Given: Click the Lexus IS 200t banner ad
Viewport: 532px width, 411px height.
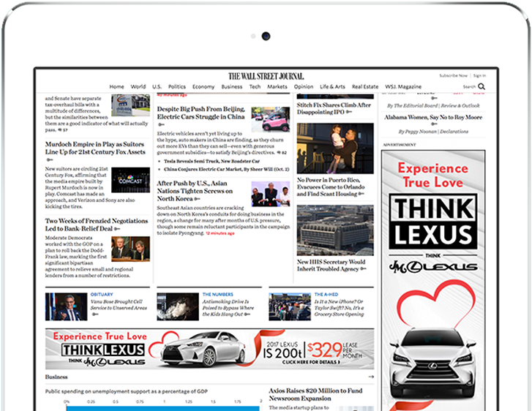Looking at the screenshot, I should 210,349.
